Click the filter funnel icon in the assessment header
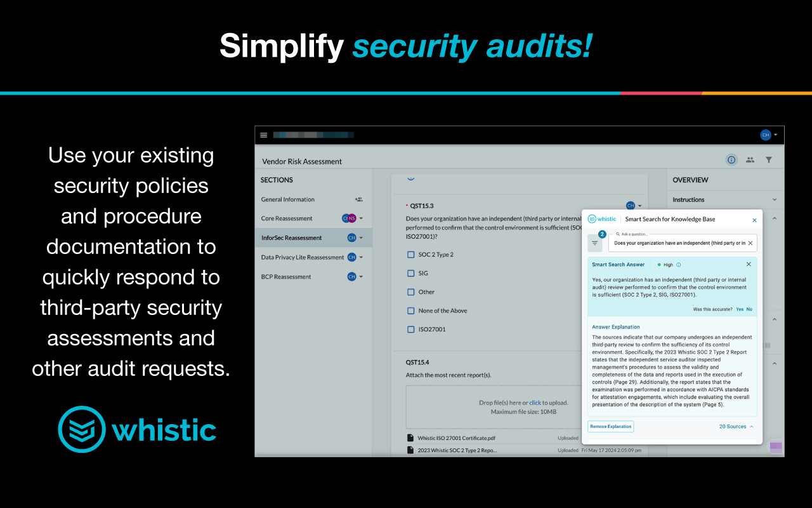Viewport: 812px width, 508px height. [769, 160]
